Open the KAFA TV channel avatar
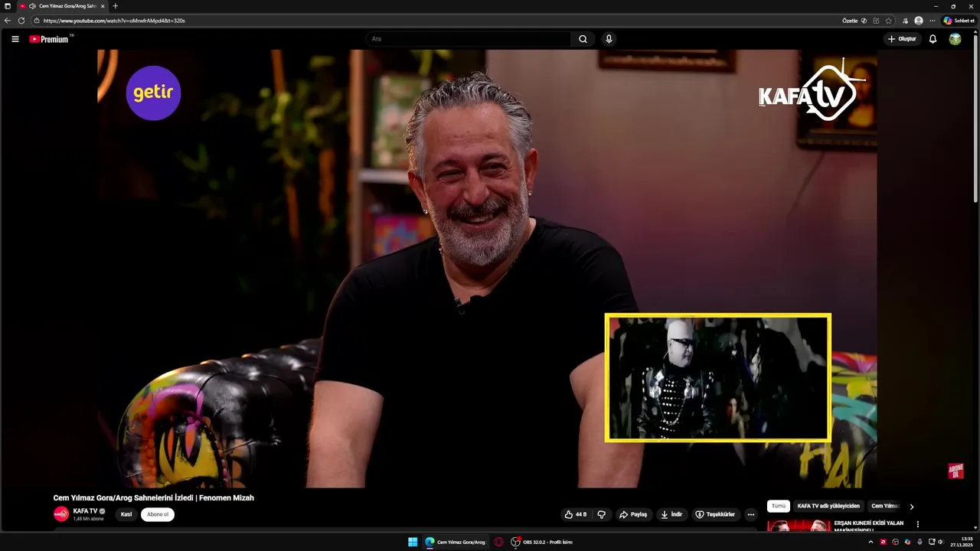 click(x=61, y=514)
